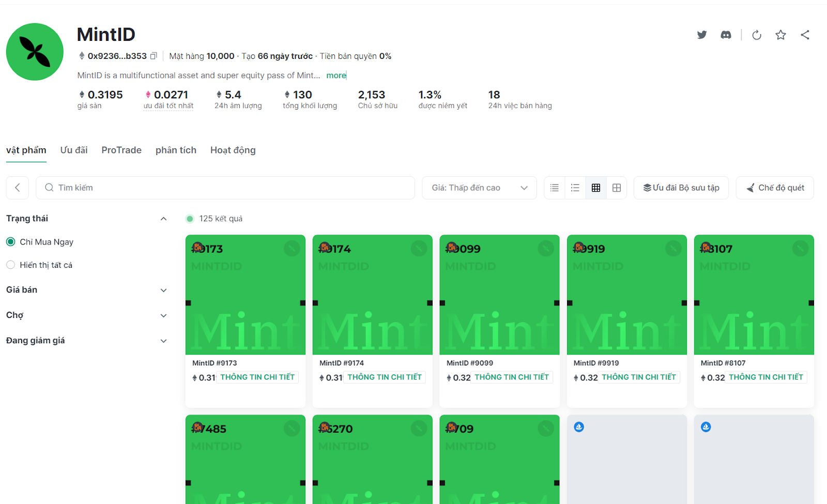Screen dimensions: 827x504
Task: Switch to the ProTrade tab
Action: pyautogui.click(x=121, y=150)
